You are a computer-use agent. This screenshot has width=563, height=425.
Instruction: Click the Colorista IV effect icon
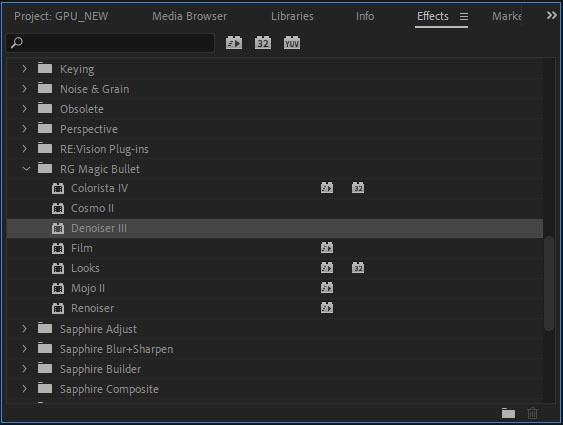58,188
